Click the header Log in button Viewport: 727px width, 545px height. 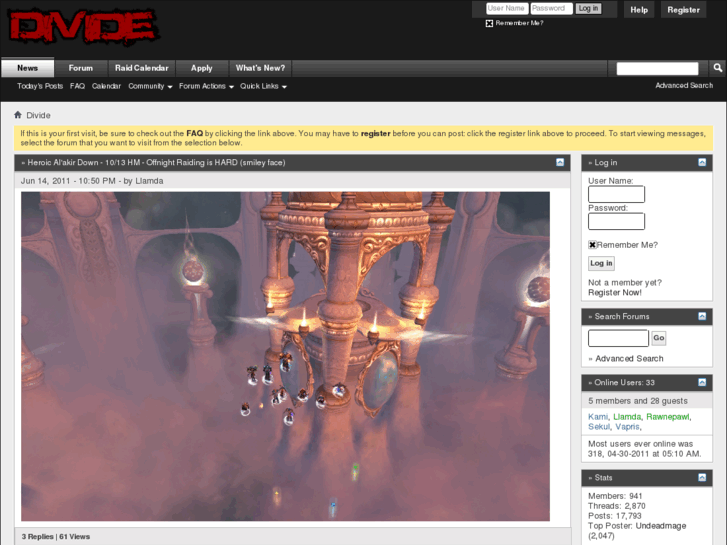(588, 8)
